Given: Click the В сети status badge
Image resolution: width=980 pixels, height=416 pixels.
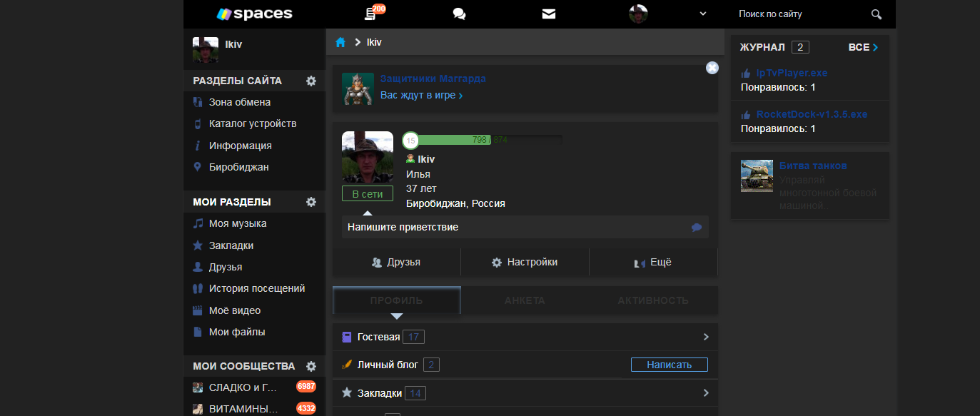Looking at the screenshot, I should coord(368,193).
